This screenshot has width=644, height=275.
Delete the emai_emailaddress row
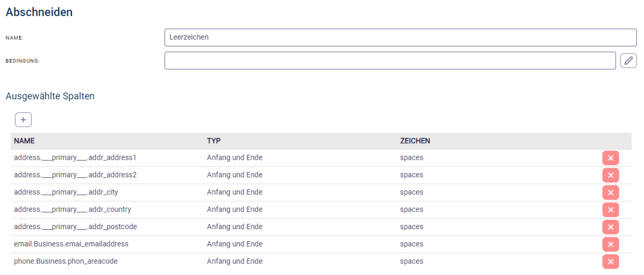610,244
